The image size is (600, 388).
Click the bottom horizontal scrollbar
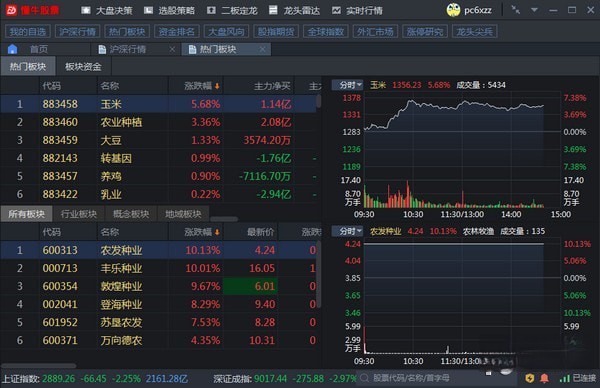point(38,366)
